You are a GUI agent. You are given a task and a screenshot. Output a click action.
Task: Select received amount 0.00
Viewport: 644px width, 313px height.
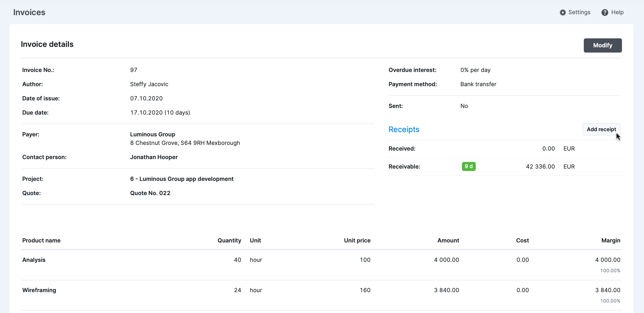(x=548, y=148)
